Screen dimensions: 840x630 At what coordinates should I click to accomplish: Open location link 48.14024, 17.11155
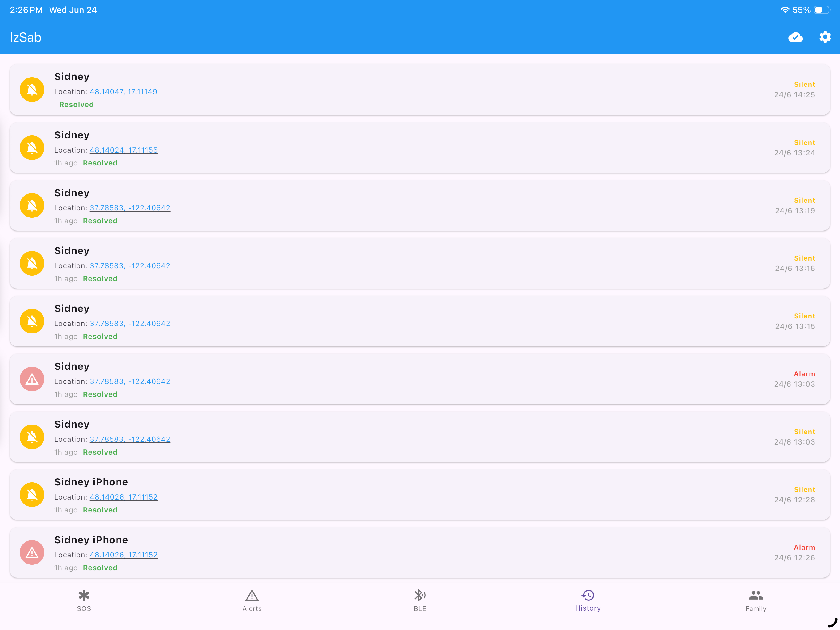(x=123, y=150)
